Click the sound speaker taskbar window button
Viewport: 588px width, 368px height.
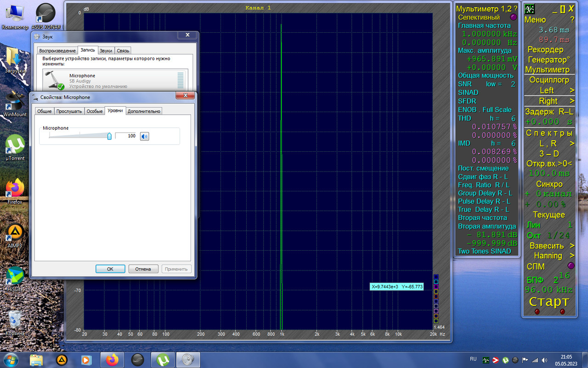[188, 359]
